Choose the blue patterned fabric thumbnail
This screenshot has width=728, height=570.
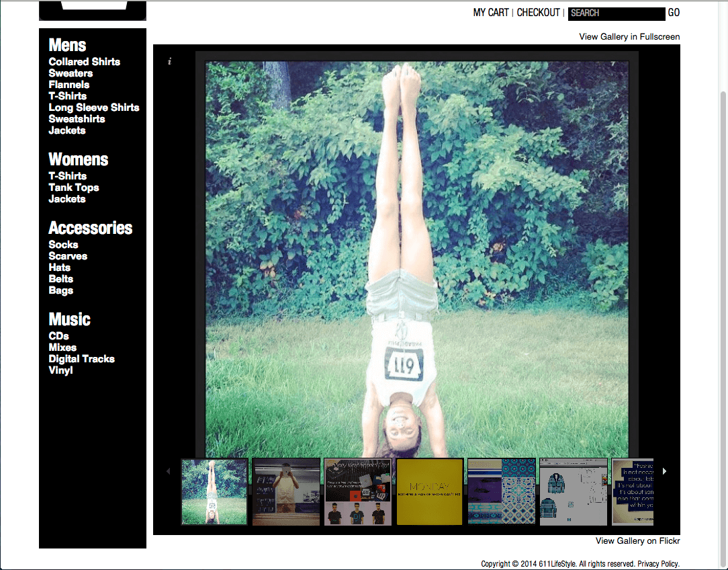point(502,491)
